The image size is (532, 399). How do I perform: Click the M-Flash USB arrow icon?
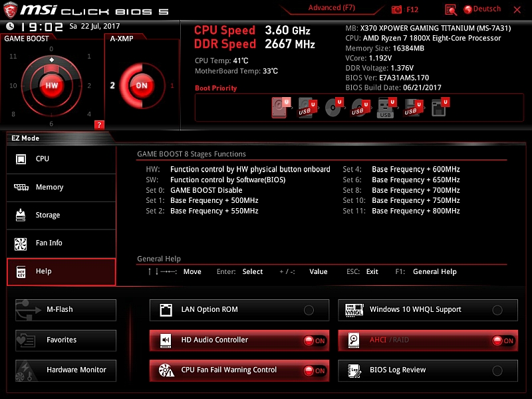click(x=29, y=310)
